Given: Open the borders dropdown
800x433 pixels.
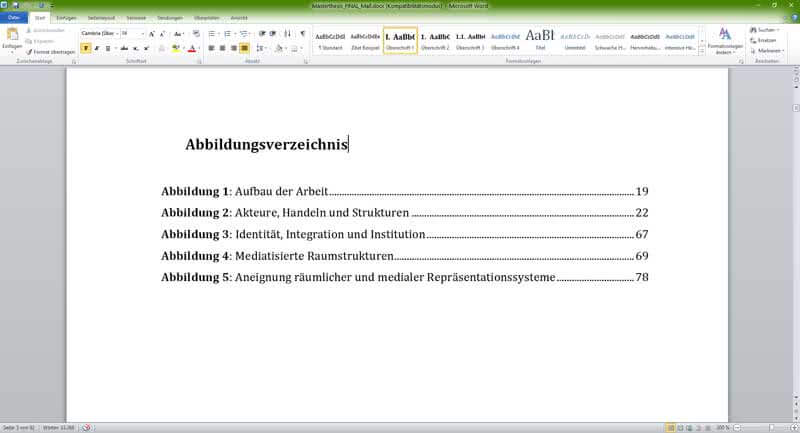Looking at the screenshot, I should 295,48.
